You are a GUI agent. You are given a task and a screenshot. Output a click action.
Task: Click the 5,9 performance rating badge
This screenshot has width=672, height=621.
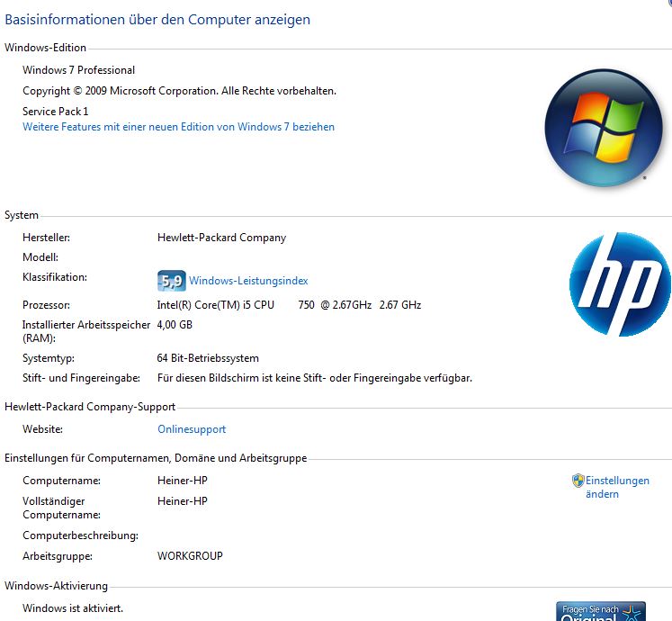click(172, 281)
